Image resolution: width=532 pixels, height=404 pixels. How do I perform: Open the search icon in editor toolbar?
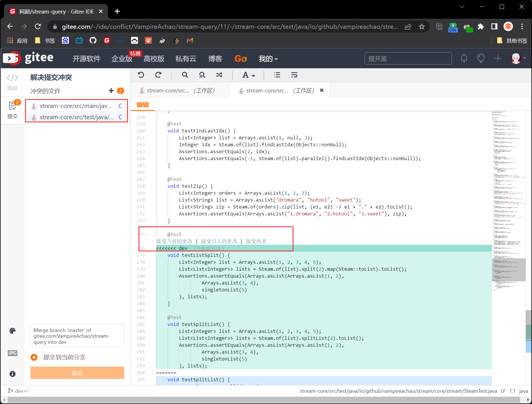tap(185, 75)
